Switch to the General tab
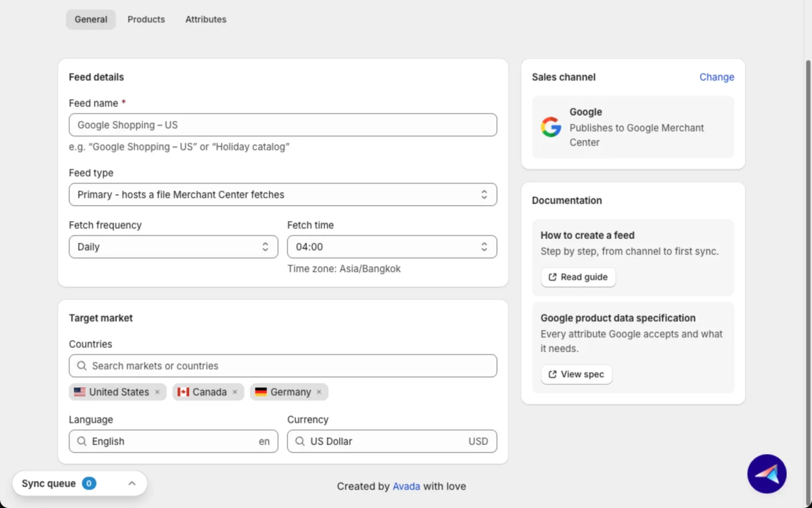The image size is (812, 508). tap(91, 19)
